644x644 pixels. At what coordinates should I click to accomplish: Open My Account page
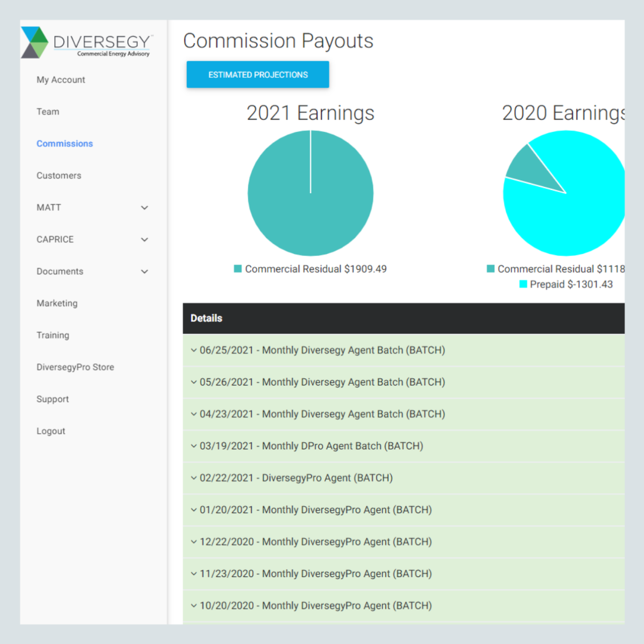(61, 80)
